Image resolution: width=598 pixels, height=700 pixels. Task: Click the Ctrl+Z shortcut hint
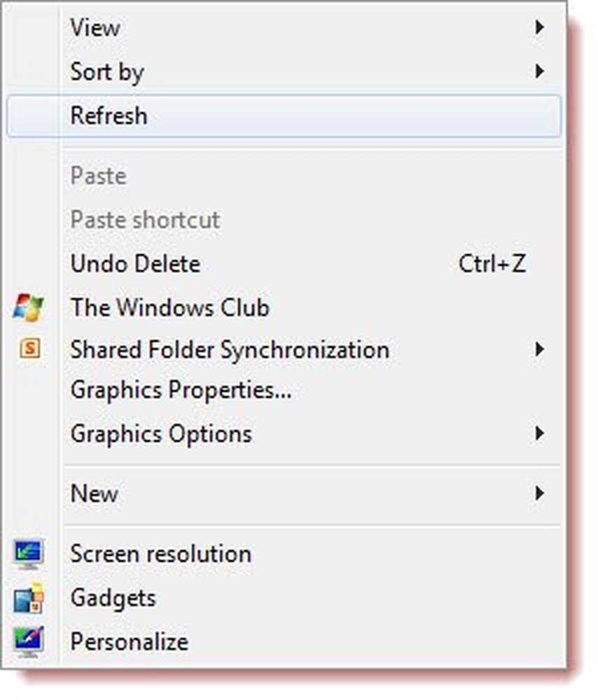pos(492,264)
